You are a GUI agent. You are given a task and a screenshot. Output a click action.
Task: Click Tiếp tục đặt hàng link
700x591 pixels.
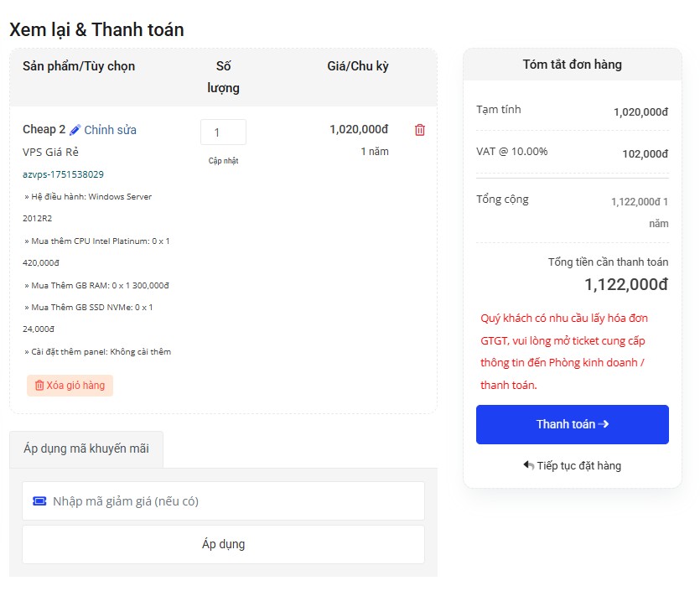578,465
